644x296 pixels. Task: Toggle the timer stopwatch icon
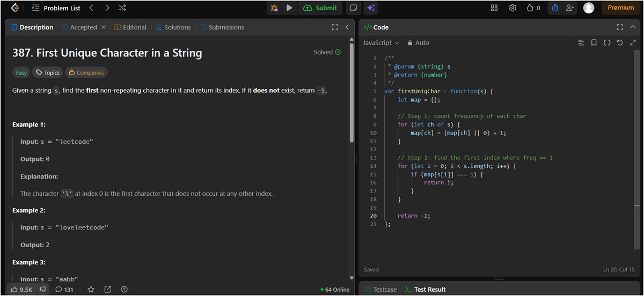[x=555, y=8]
